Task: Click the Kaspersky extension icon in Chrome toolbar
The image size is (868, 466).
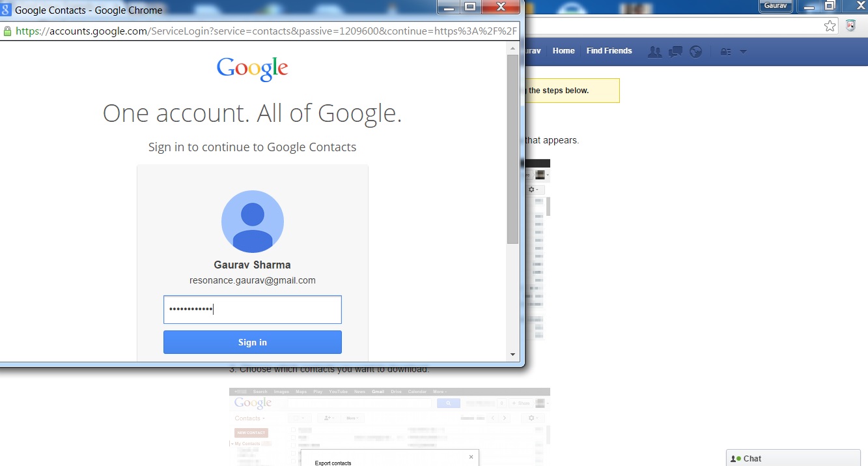Action: click(x=850, y=25)
